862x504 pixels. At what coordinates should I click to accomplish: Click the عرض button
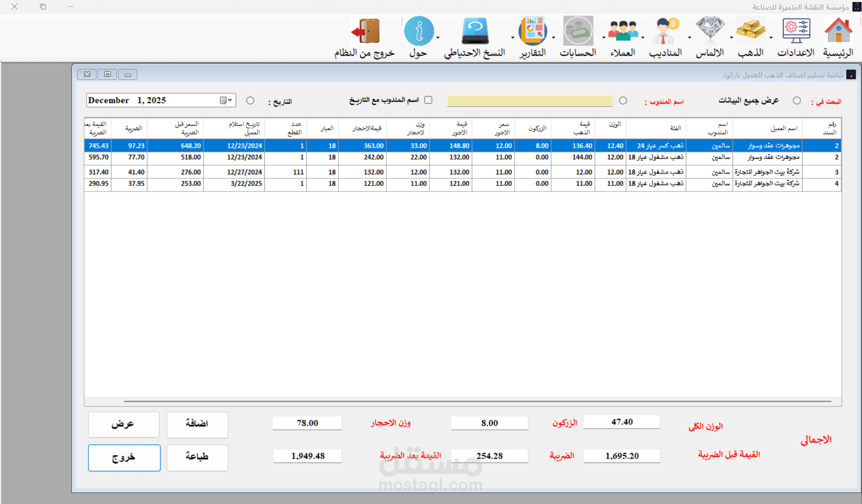click(123, 425)
